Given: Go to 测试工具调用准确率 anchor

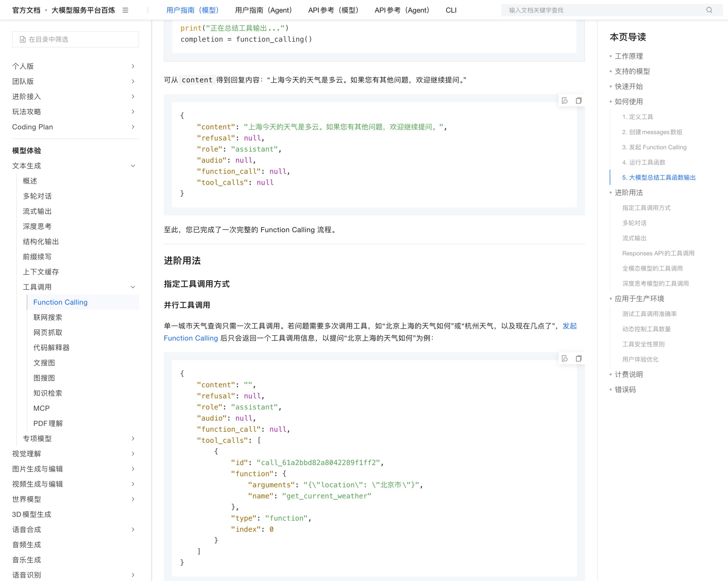Looking at the screenshot, I should [649, 314].
